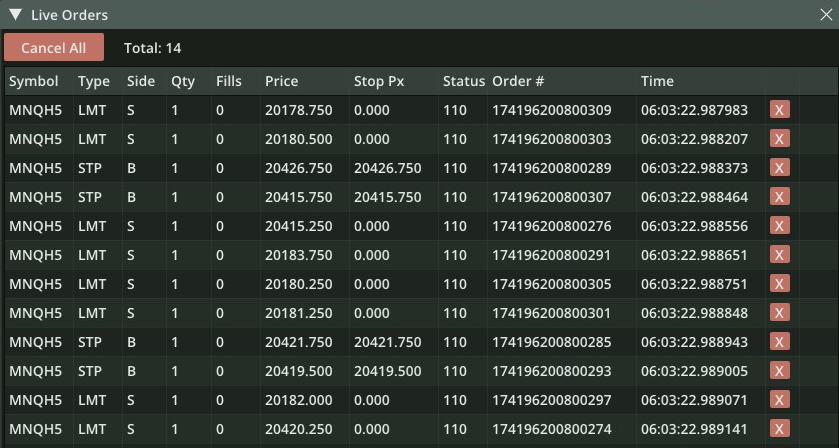Image resolution: width=839 pixels, height=448 pixels.
Task: Cancel order 174196200800305 with its X button
Action: [x=780, y=284]
